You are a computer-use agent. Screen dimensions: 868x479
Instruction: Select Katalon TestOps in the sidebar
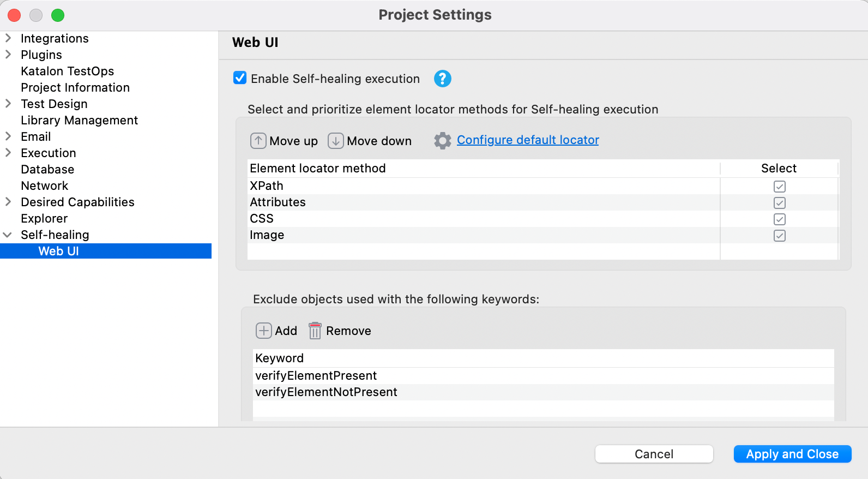click(68, 71)
